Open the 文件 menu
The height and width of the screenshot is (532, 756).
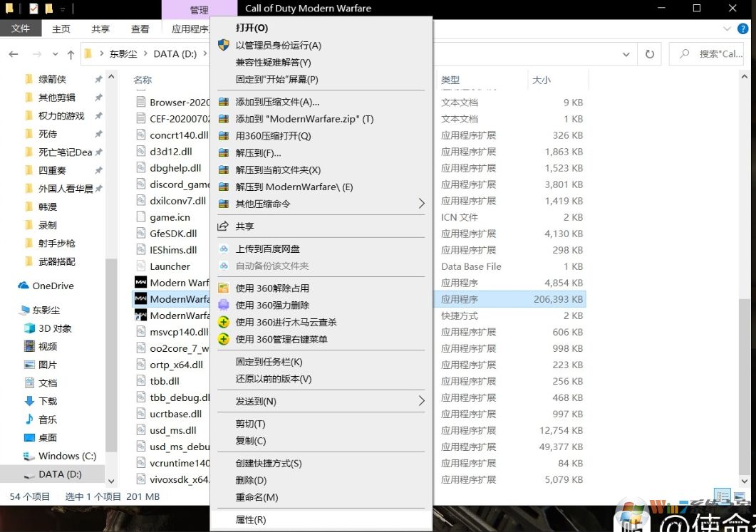[x=21, y=28]
